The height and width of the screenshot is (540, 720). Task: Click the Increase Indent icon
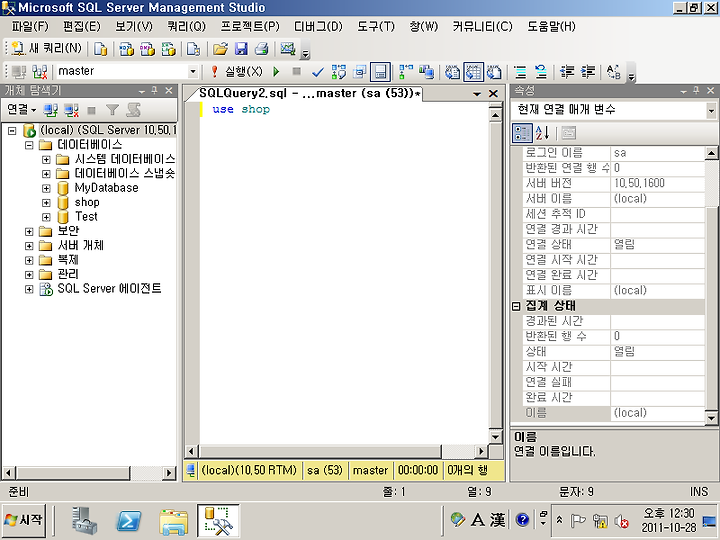click(x=588, y=72)
